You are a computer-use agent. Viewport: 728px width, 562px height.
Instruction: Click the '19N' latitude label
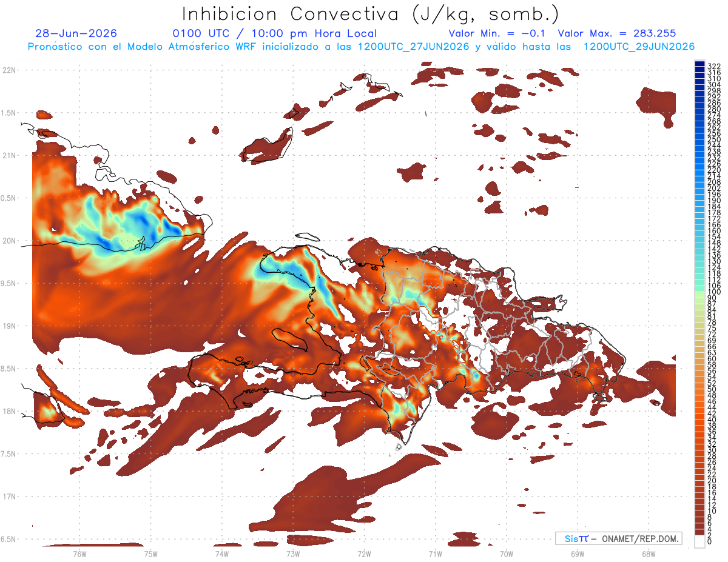click(10, 326)
